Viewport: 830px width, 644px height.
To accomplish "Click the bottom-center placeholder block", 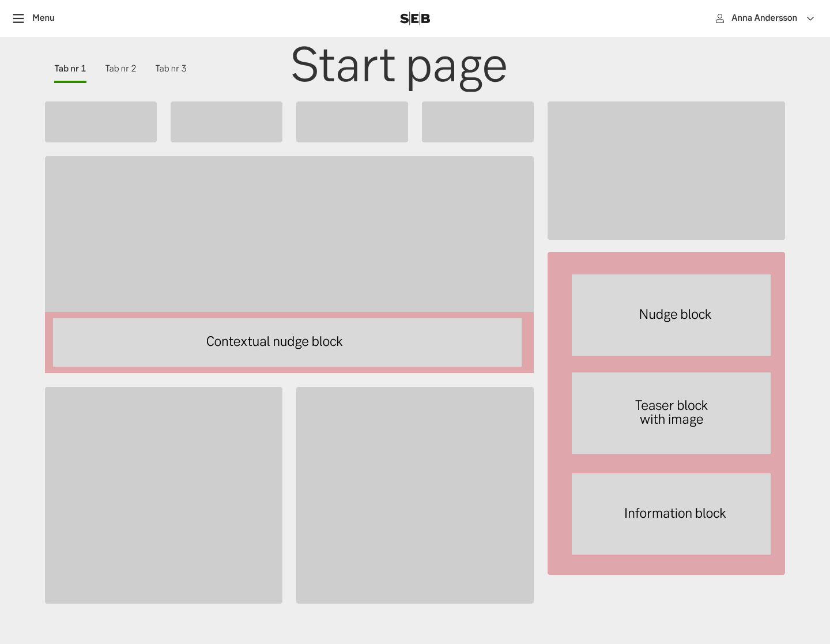I will pos(414,495).
